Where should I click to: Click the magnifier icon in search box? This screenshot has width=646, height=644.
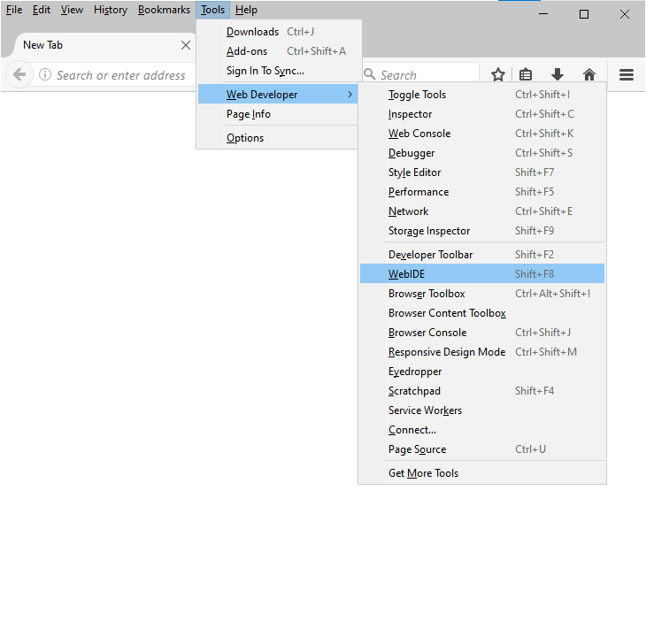[370, 74]
